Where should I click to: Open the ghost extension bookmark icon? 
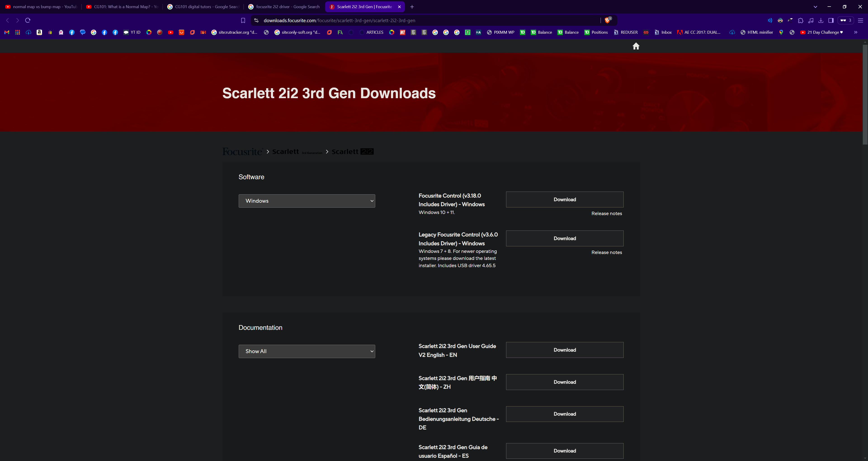tap(61, 32)
